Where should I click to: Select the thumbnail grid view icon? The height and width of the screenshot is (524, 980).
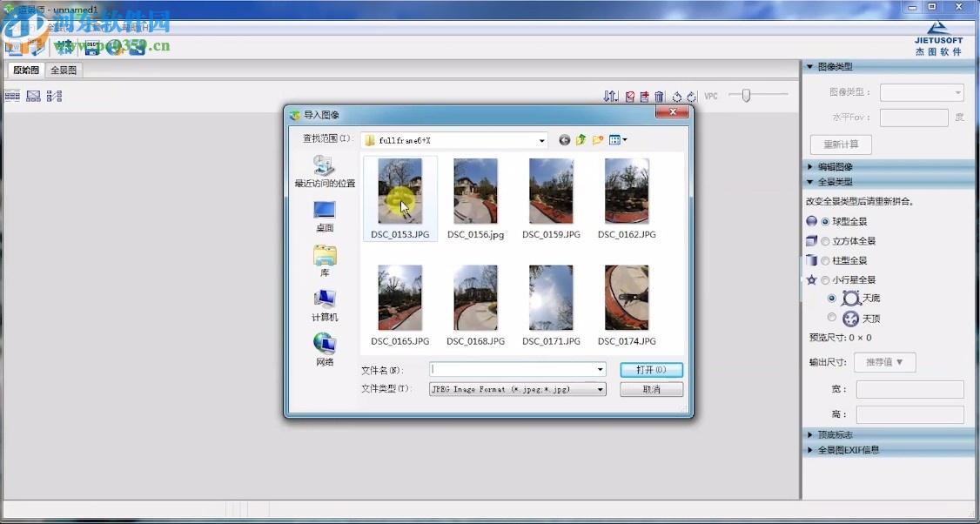pyautogui.click(x=12, y=96)
